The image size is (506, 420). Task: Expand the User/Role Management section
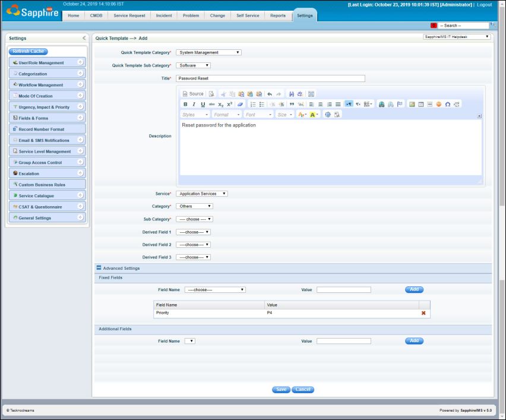(x=80, y=62)
